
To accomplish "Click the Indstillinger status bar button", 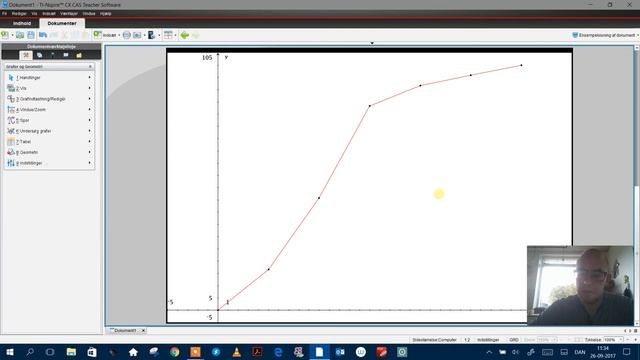I will [488, 340].
